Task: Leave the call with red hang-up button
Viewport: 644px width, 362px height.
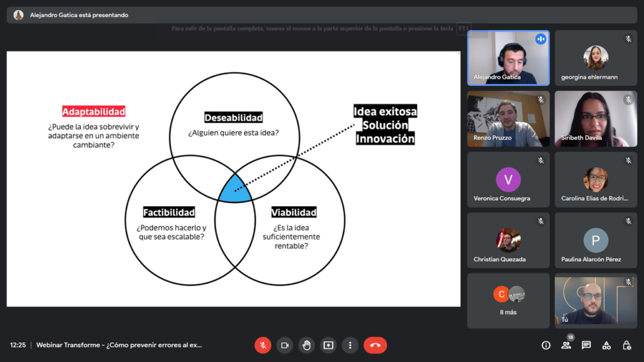Action: click(x=375, y=345)
